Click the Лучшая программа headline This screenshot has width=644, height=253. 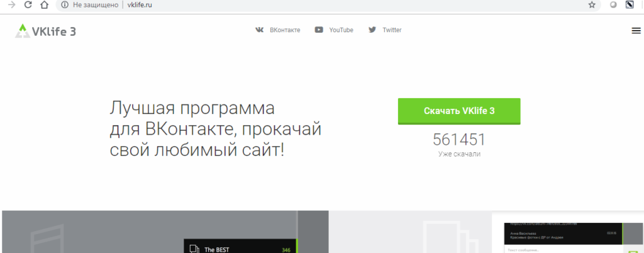(x=215, y=130)
